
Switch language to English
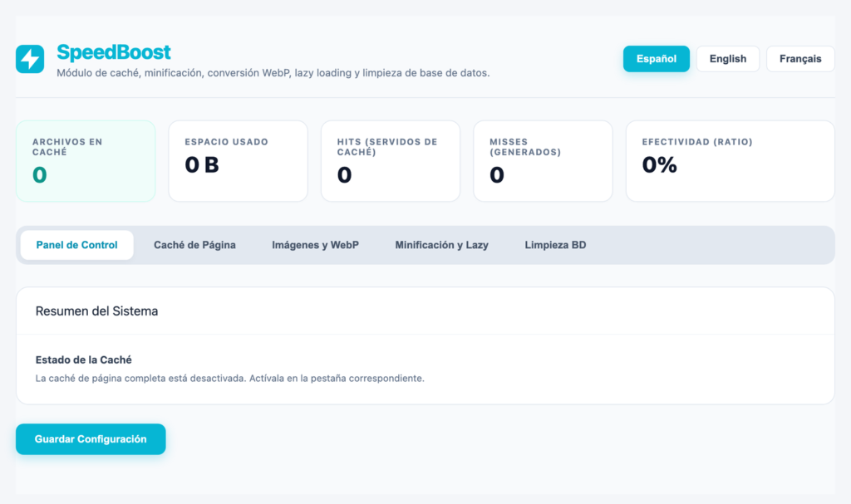point(728,59)
